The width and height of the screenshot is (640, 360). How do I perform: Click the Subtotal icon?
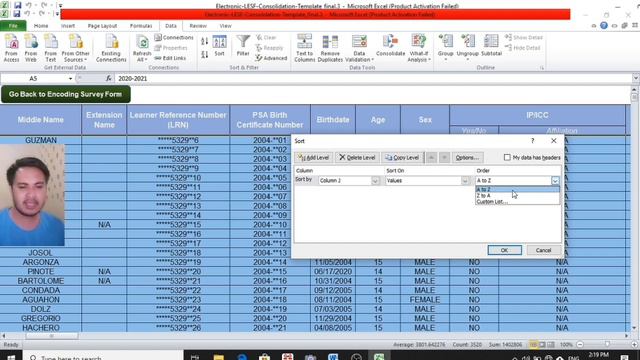click(x=491, y=46)
